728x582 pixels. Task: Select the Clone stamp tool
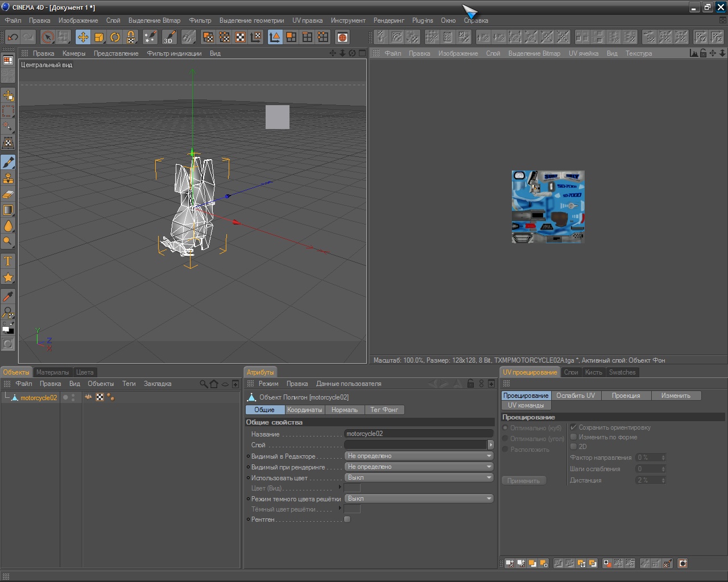click(8, 178)
